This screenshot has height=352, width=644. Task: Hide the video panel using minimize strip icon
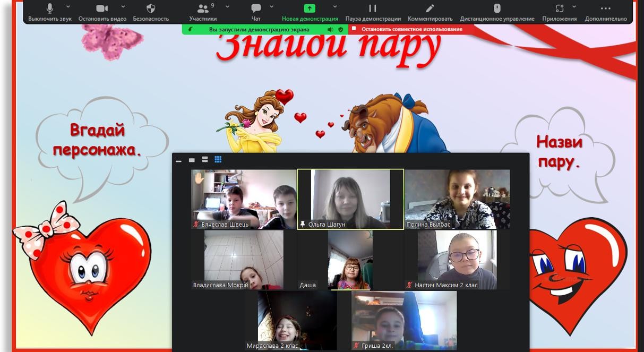click(x=178, y=160)
